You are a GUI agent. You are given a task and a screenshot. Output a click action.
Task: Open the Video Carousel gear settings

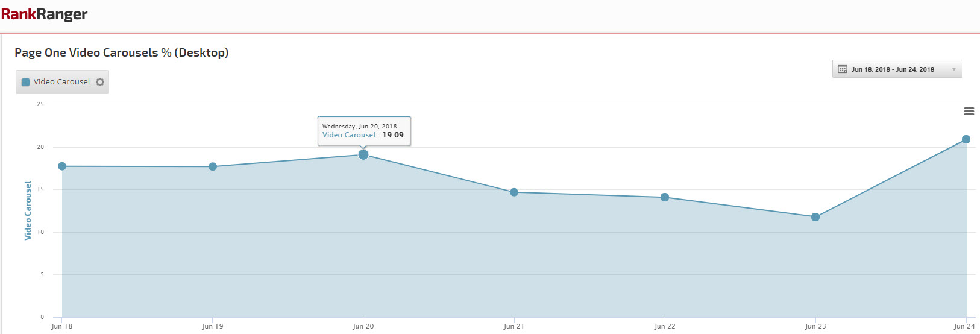pos(100,82)
